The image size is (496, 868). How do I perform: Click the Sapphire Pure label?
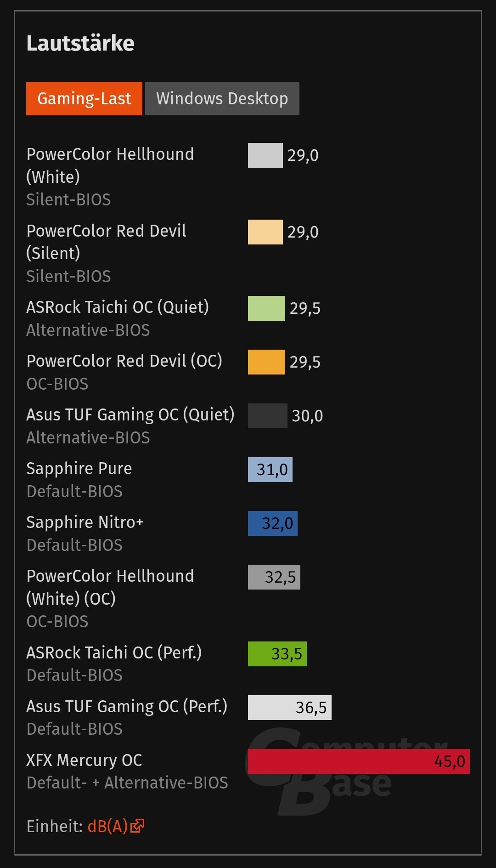click(x=79, y=469)
